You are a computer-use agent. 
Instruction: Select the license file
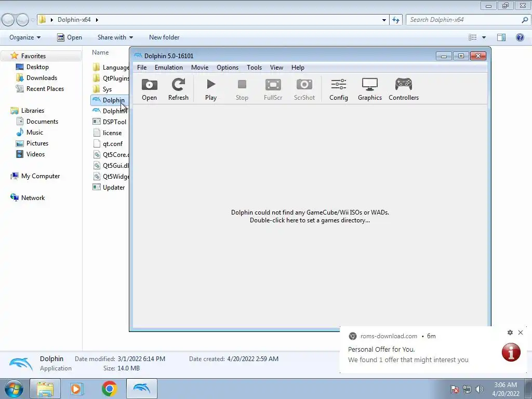pyautogui.click(x=107, y=132)
